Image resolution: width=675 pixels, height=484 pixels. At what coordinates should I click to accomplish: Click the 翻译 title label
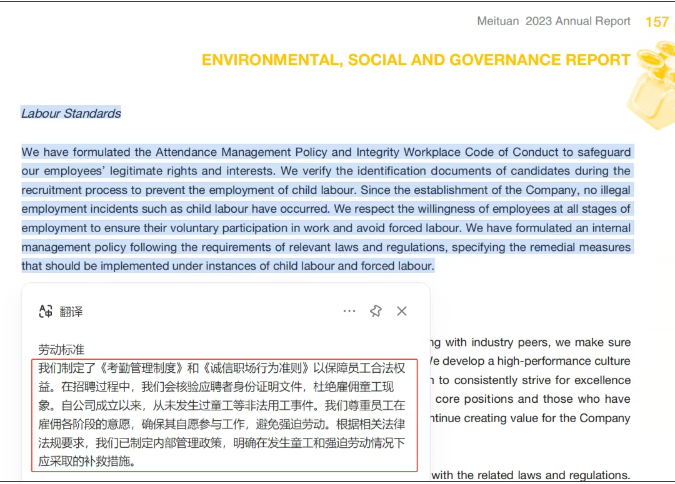click(x=71, y=311)
